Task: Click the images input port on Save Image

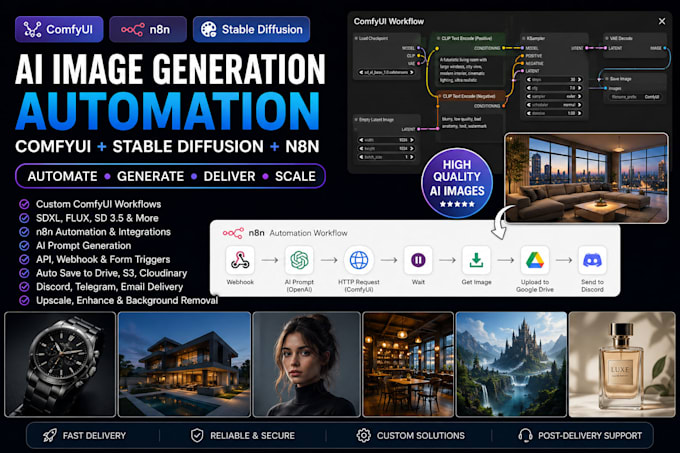Action: (606, 88)
